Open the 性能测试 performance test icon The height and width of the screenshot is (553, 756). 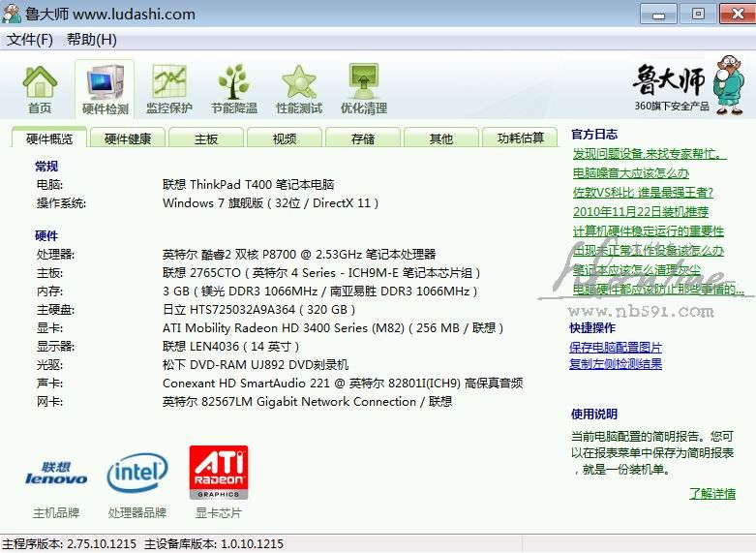pyautogui.click(x=299, y=90)
